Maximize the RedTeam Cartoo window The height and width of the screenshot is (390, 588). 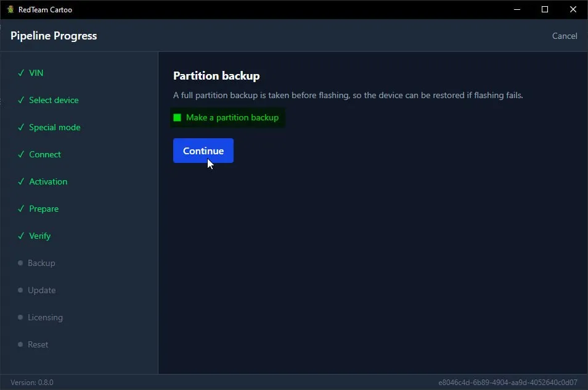coord(545,9)
